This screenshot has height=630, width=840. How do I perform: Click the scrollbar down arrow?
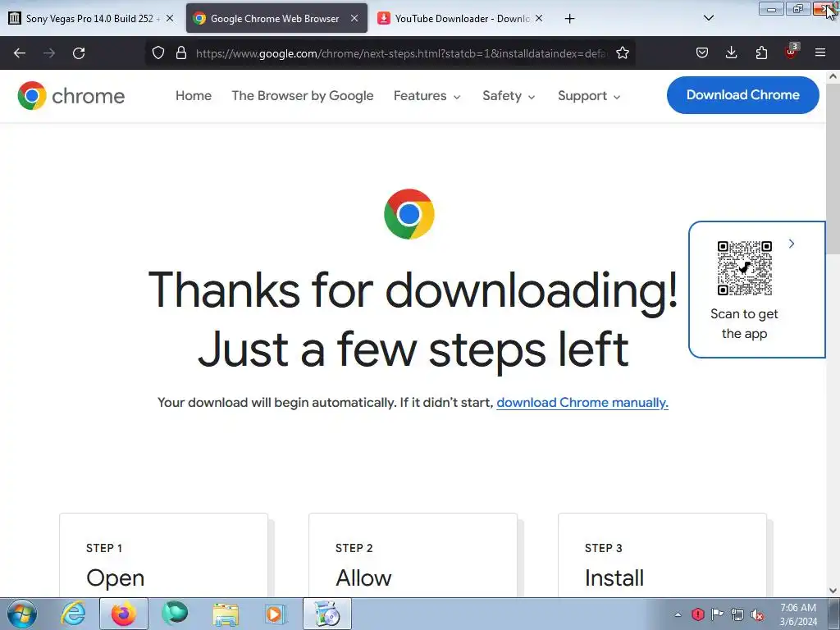tap(833, 591)
